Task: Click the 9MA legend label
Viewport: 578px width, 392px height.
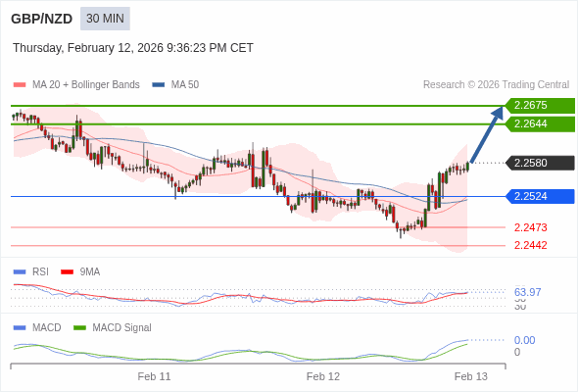Action: coord(90,272)
